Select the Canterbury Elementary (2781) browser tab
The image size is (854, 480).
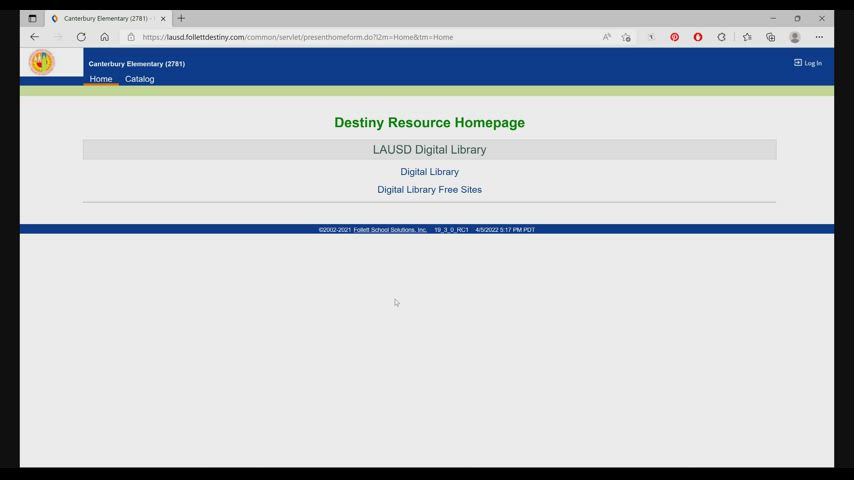pyautogui.click(x=106, y=19)
